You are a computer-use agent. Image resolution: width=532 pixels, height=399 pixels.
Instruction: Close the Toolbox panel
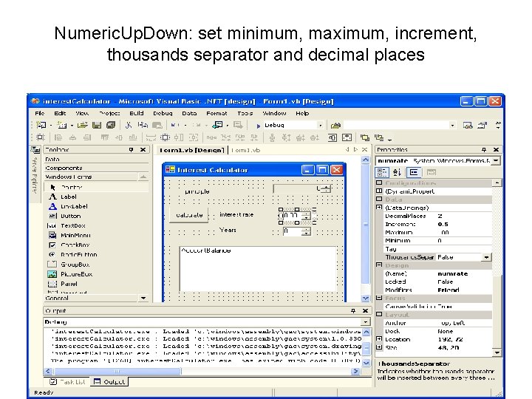(x=143, y=149)
